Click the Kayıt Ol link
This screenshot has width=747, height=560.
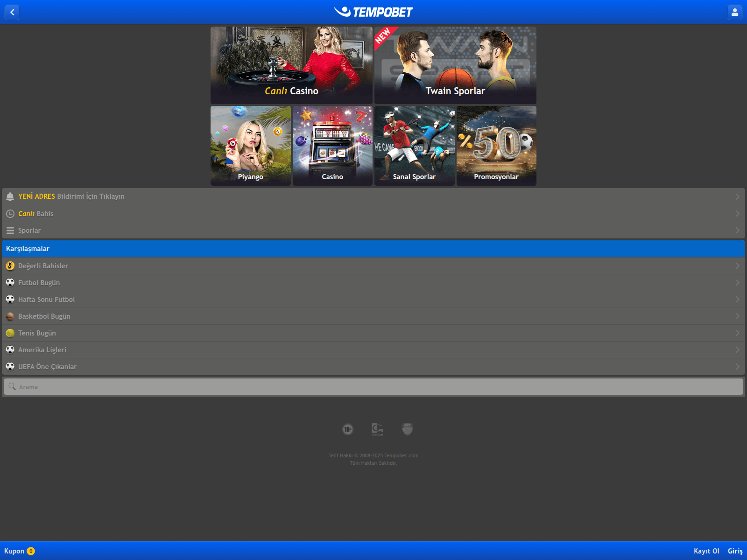pyautogui.click(x=706, y=551)
